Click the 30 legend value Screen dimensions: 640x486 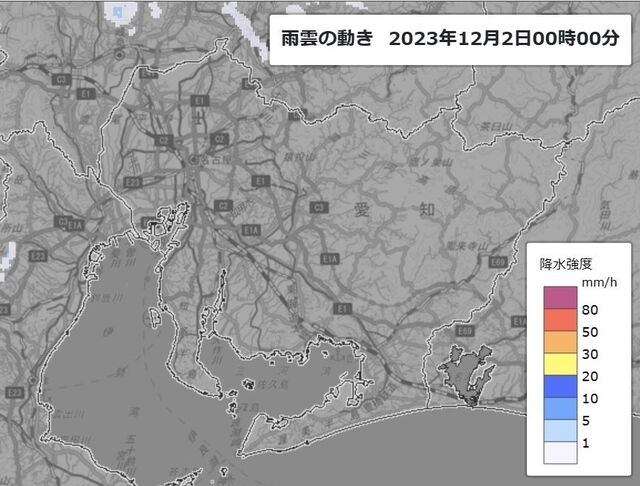[590, 354]
